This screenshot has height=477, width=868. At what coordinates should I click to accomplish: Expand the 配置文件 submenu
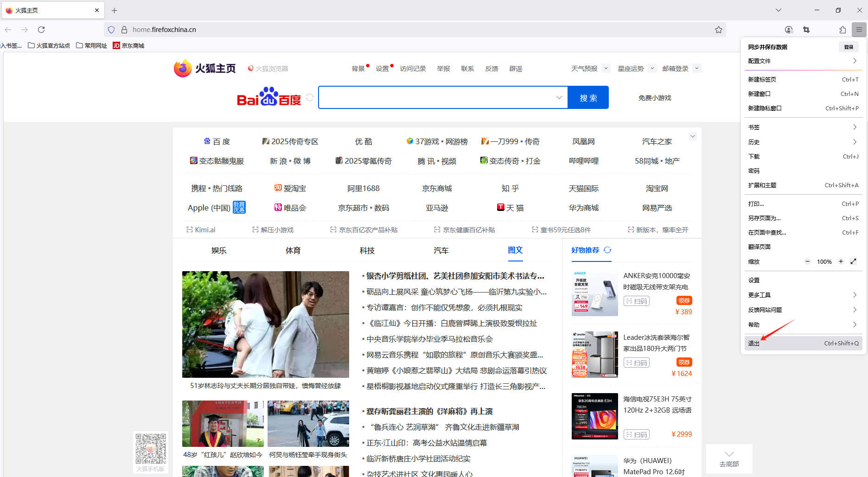pyautogui.click(x=803, y=61)
